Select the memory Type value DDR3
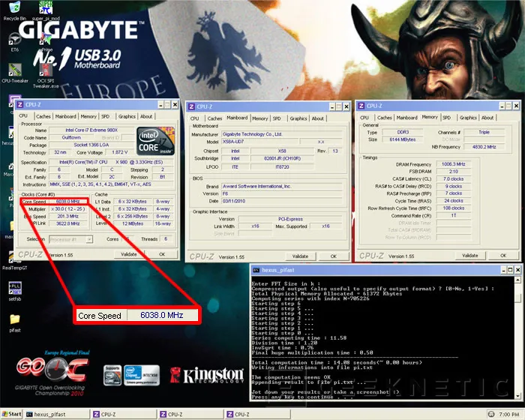The height and width of the screenshot is (420, 525). click(x=403, y=132)
